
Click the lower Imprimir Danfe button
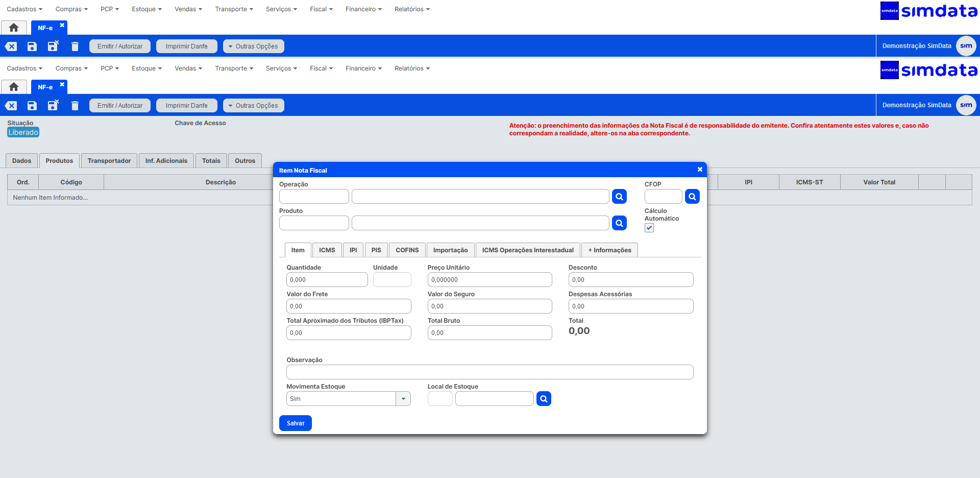click(x=187, y=106)
